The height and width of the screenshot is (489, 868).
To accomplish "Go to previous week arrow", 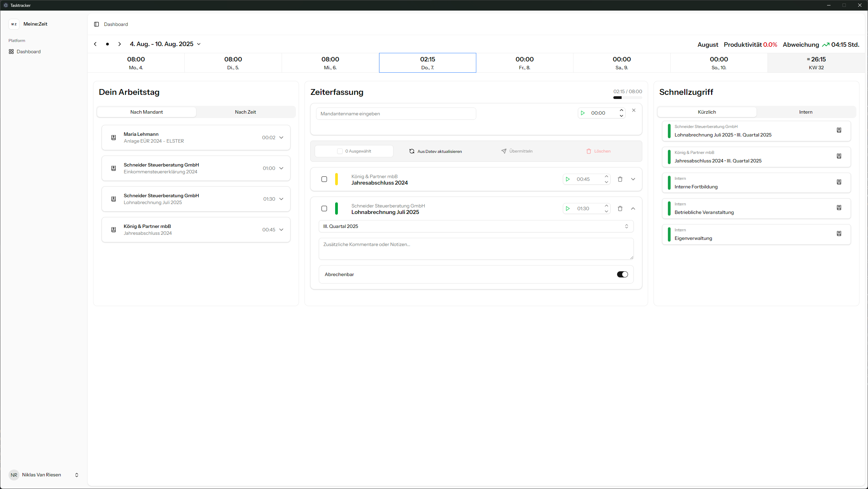I will coord(95,44).
